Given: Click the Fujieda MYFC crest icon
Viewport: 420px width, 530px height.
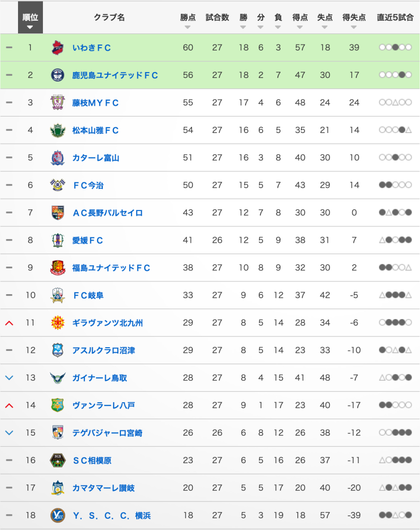Looking at the screenshot, I should click(57, 103).
